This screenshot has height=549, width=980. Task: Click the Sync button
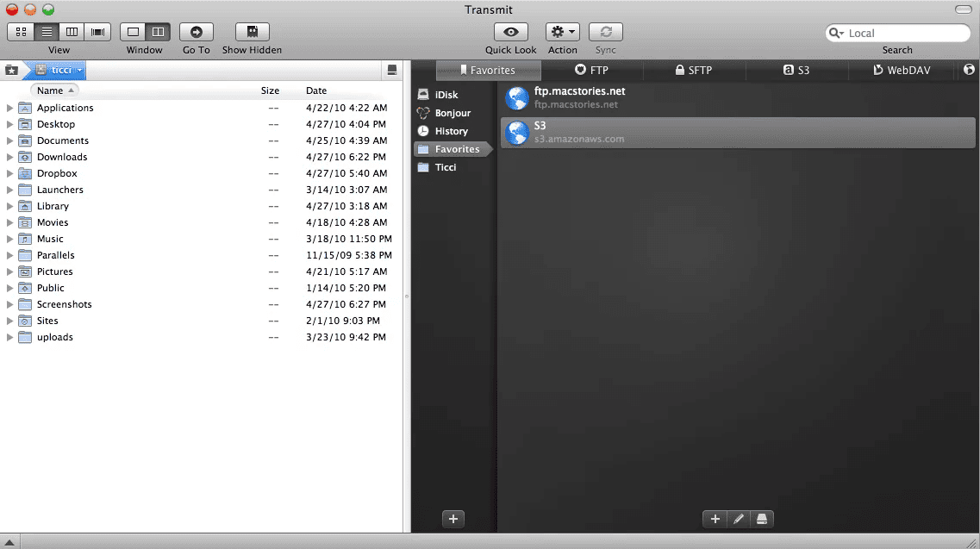(606, 32)
